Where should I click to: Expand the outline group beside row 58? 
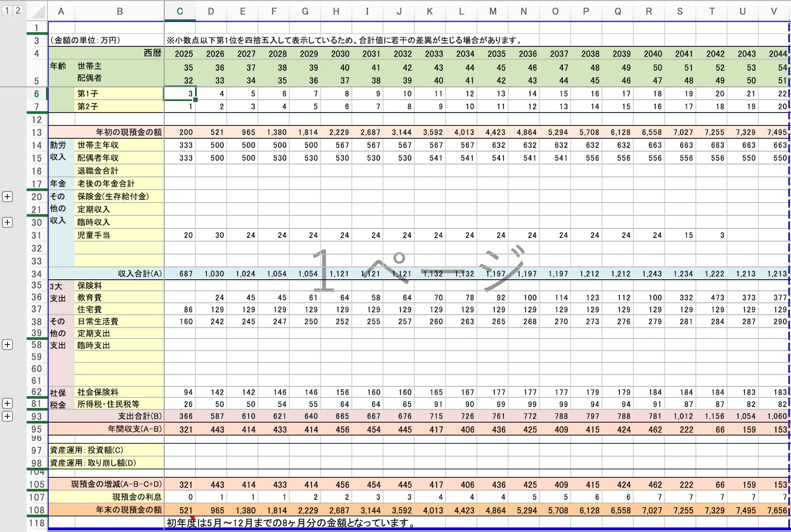point(8,344)
